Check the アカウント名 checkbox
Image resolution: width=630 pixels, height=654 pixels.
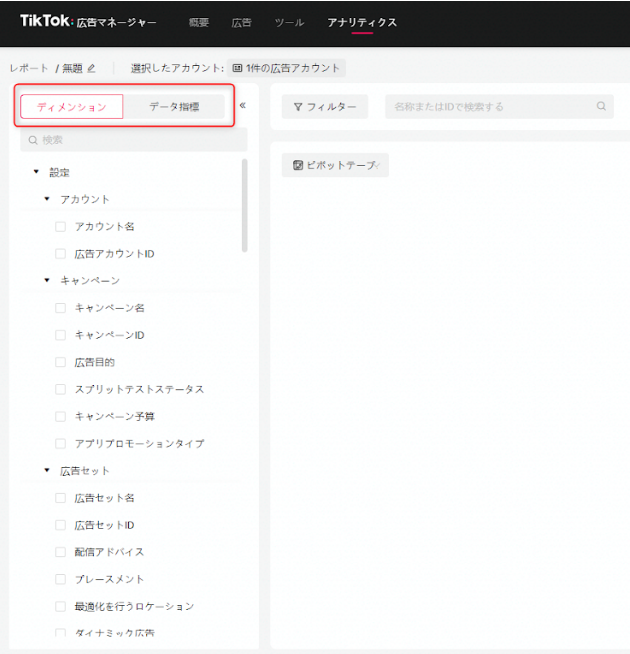coord(61,227)
